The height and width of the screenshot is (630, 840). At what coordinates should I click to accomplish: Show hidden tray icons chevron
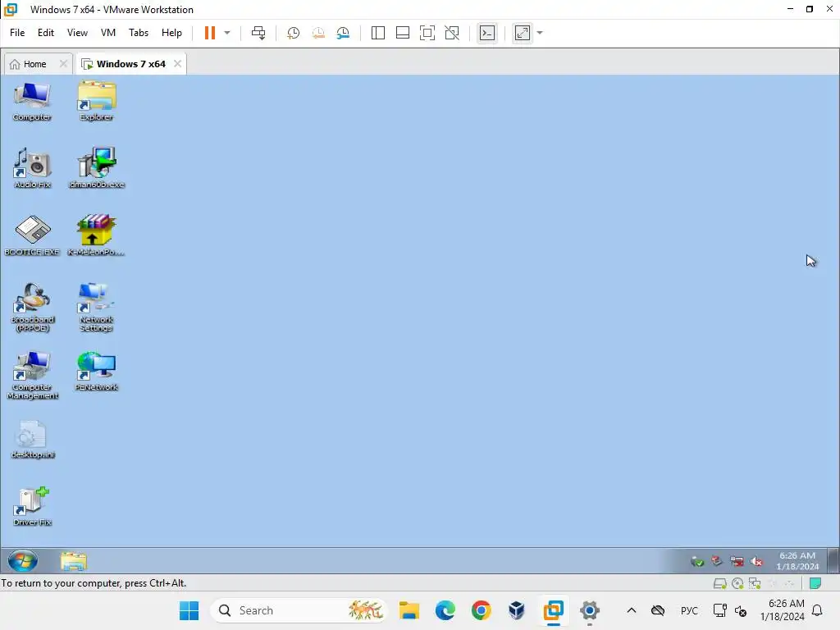(632, 610)
